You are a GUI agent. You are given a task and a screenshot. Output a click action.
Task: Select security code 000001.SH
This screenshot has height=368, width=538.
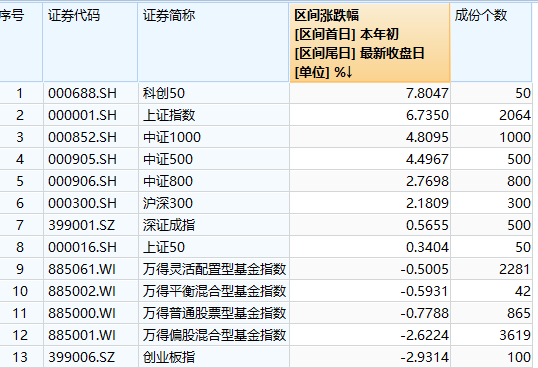pos(82,115)
